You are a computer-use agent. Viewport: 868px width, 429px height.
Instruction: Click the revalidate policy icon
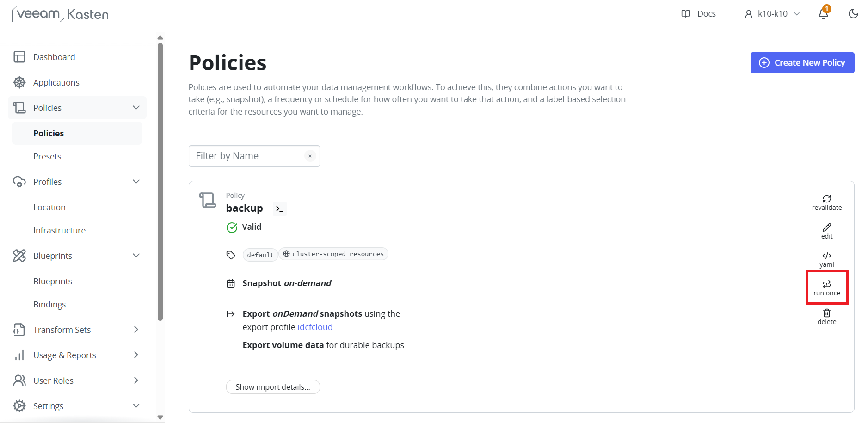pos(827,199)
